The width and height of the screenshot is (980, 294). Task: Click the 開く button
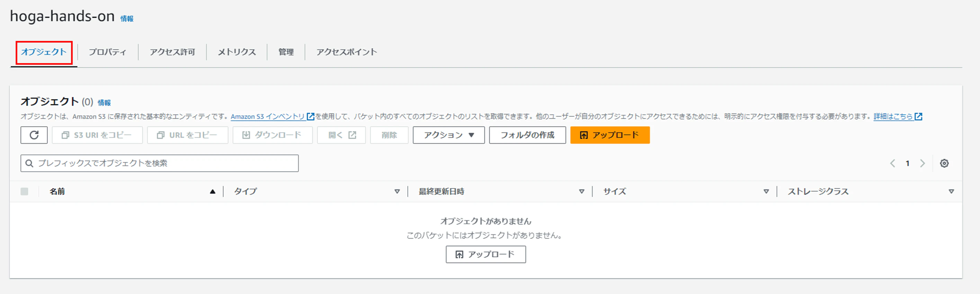341,135
